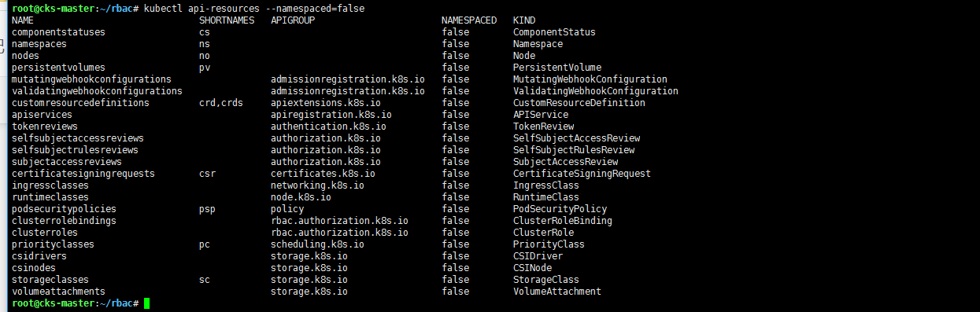Click the crd,crds shortnames text
The height and width of the screenshot is (312, 980).
[221, 103]
